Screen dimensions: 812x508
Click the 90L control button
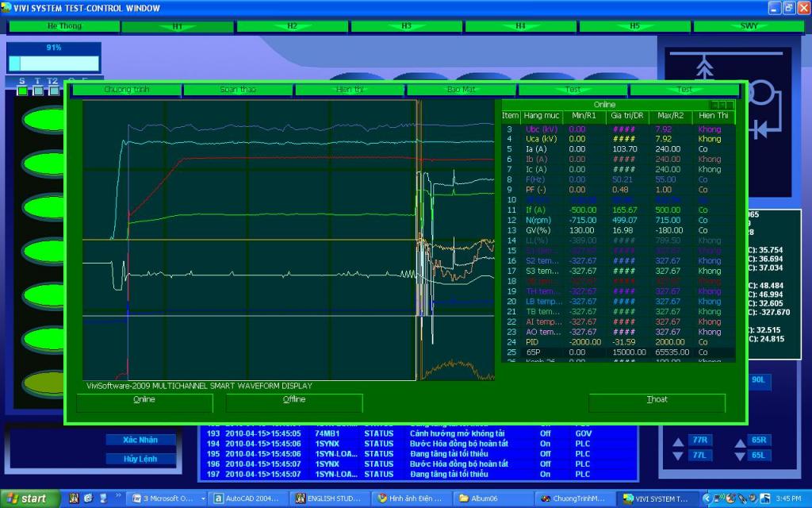pyautogui.click(x=759, y=380)
